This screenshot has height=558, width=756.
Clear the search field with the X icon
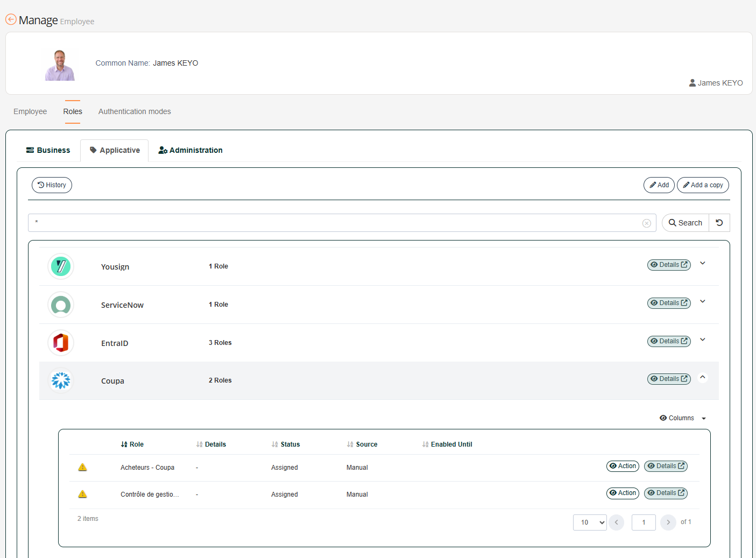click(x=646, y=223)
